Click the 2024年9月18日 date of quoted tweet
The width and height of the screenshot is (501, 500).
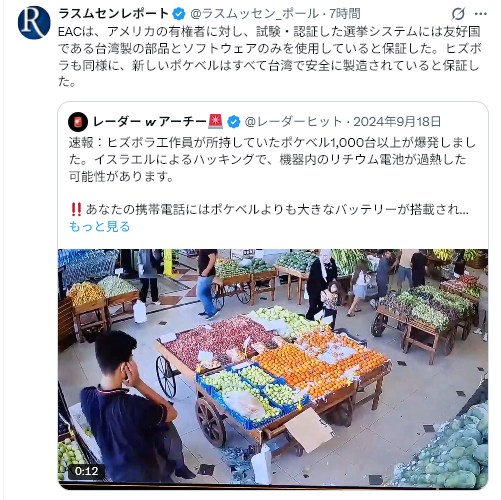397,122
